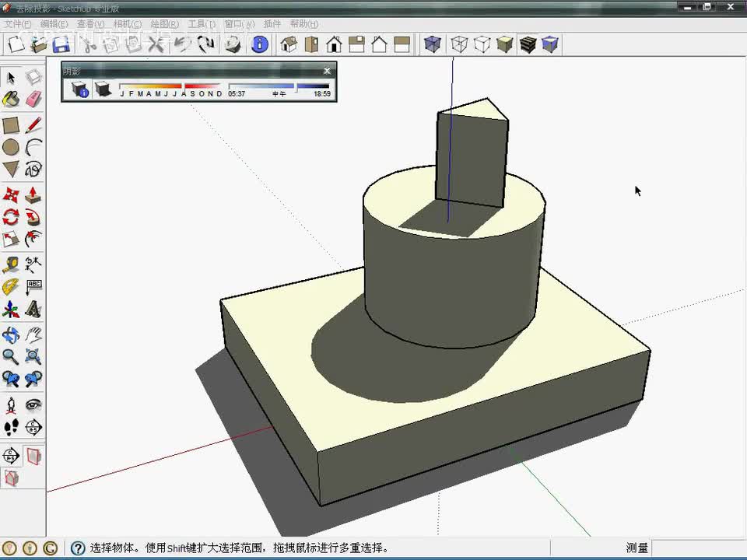Image resolution: width=747 pixels, height=560 pixels.
Task: Select the Walk footprints tool
Action: [x=11, y=427]
